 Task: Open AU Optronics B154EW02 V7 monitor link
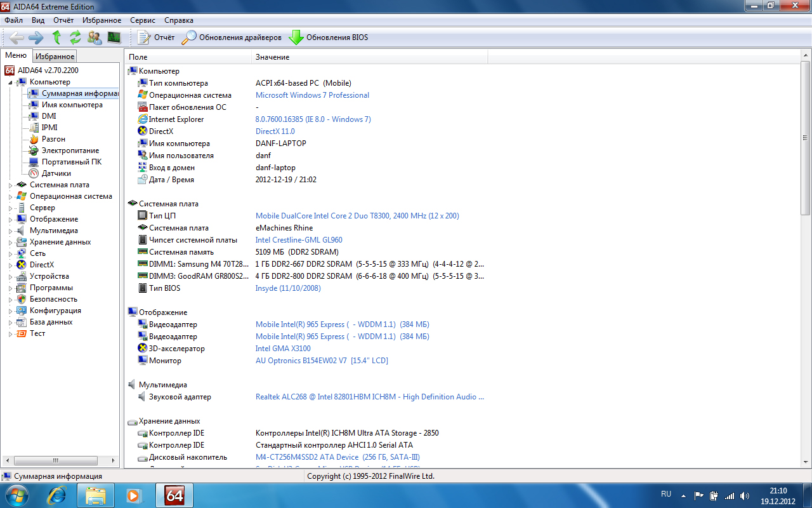(322, 361)
